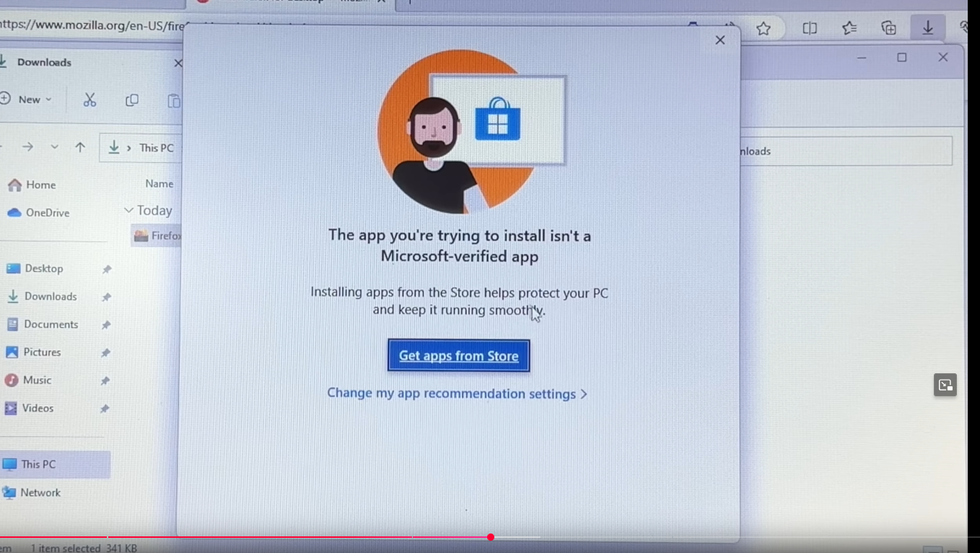
Task: Click the Forward arrow in Explorer
Action: 27,147
